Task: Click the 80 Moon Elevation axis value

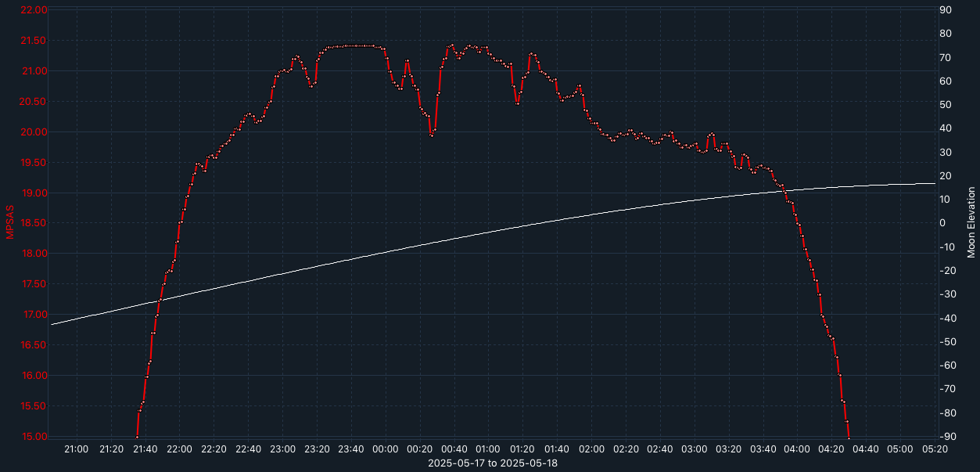Action: tap(945, 34)
